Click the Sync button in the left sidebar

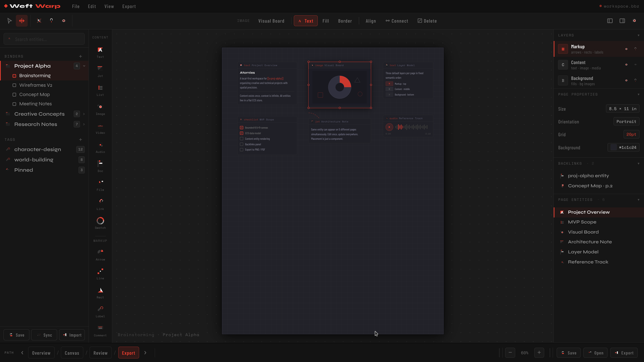(44, 335)
